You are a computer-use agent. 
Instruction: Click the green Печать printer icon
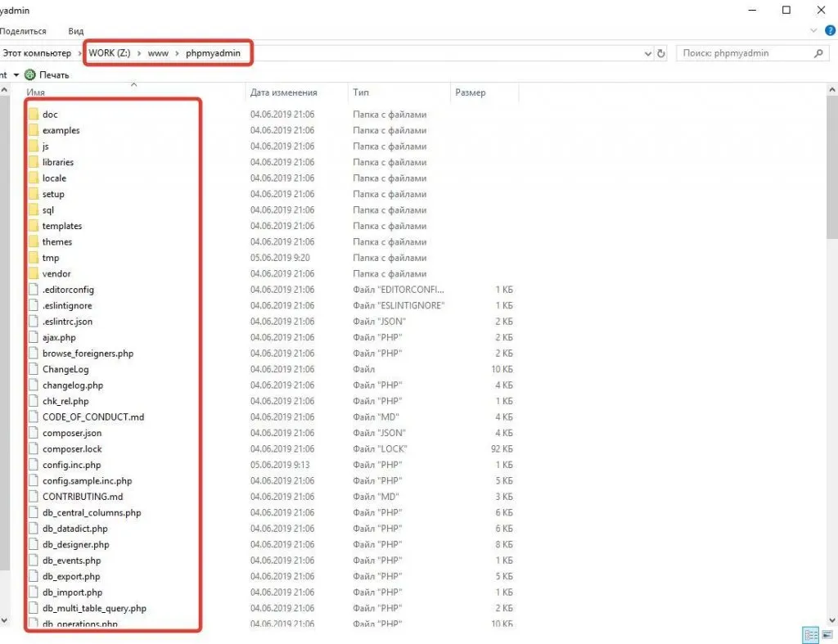click(x=30, y=74)
